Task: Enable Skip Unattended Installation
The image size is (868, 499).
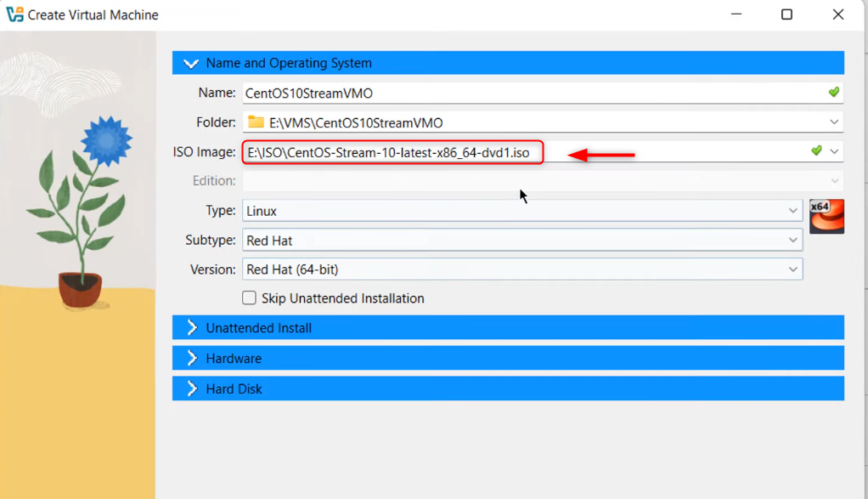Action: click(249, 298)
